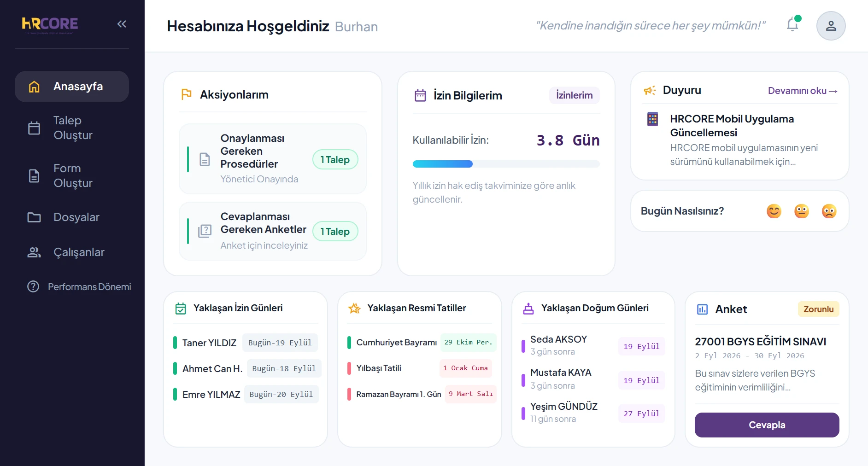Open Talep Oluştur menu item
This screenshot has height=466, width=868.
tap(72, 128)
